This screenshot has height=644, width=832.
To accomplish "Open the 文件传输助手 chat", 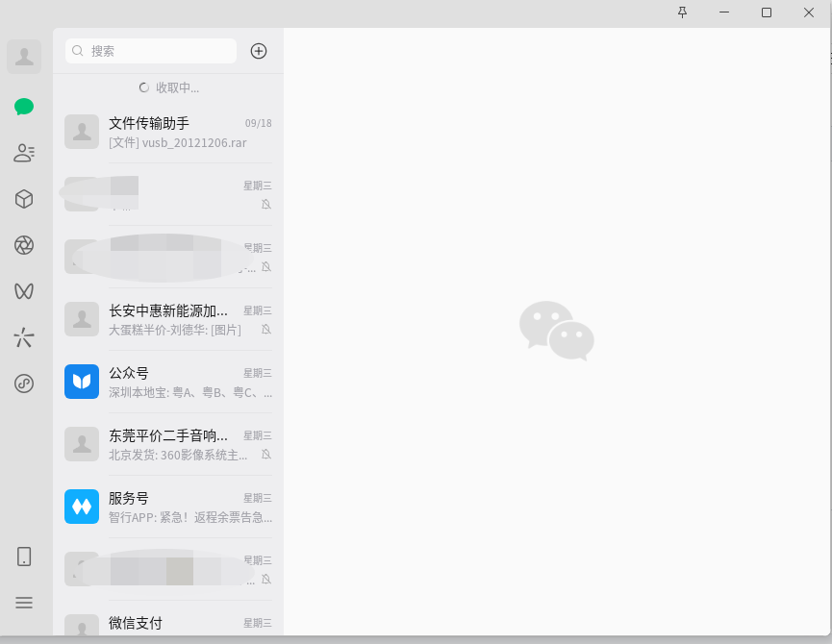I will click(168, 132).
